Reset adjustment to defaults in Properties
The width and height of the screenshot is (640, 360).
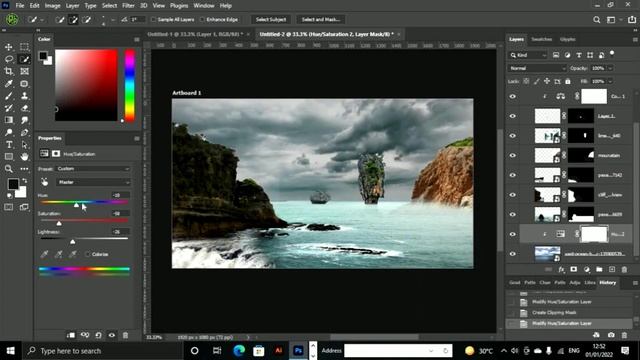pos(98,335)
